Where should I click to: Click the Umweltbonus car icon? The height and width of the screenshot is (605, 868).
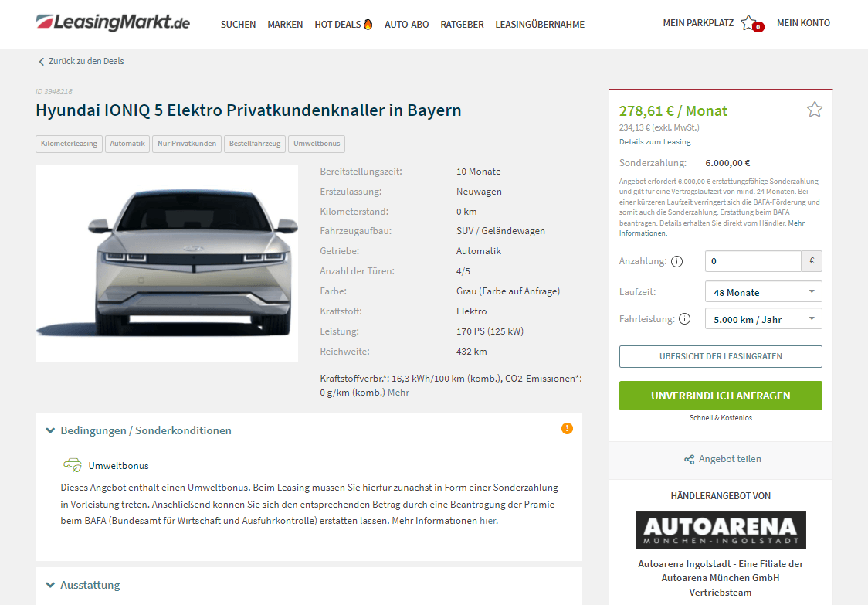point(73,465)
